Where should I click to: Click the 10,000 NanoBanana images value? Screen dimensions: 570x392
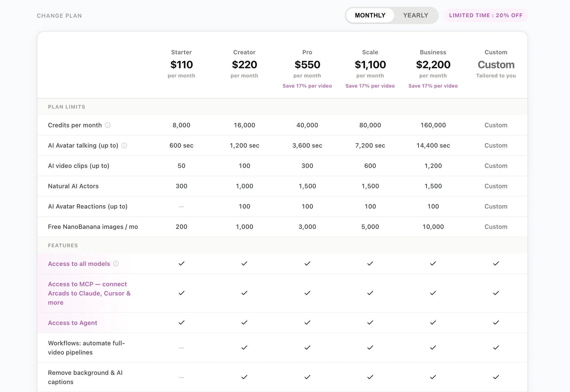433,227
